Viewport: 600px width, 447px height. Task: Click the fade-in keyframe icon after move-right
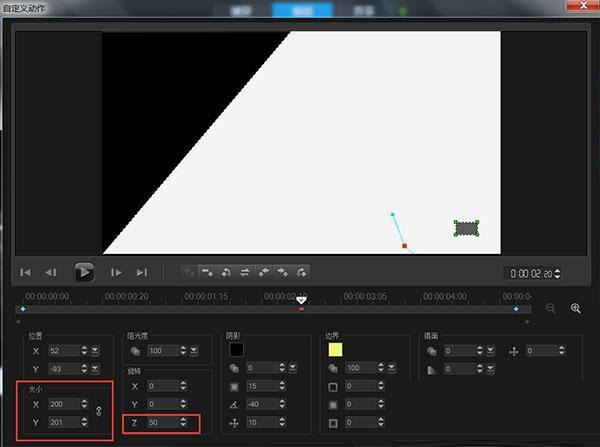[301, 272]
